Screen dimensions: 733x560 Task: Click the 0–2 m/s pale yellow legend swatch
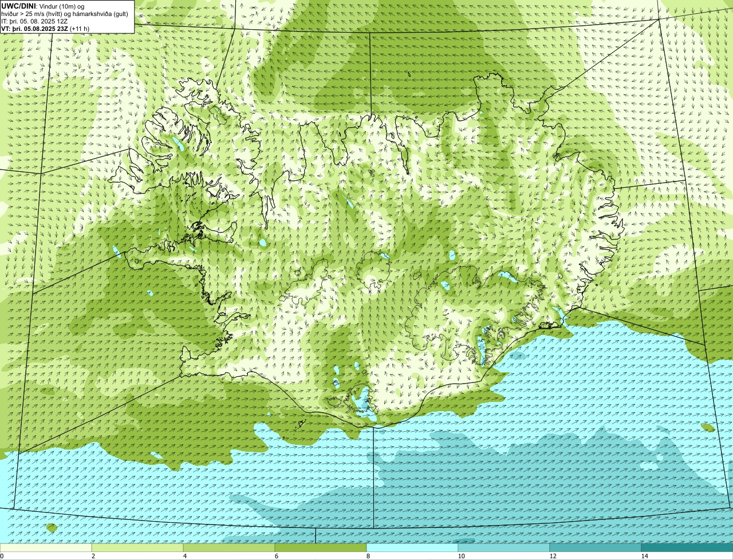point(46,547)
